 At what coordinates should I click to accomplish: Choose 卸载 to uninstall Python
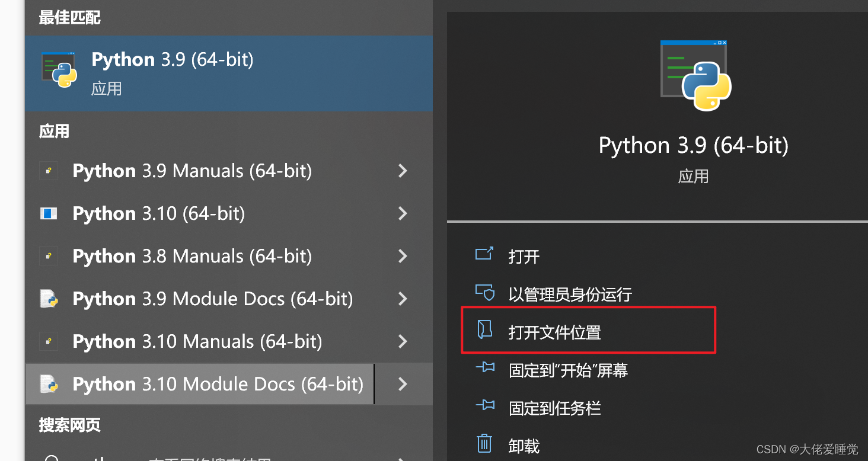524,446
